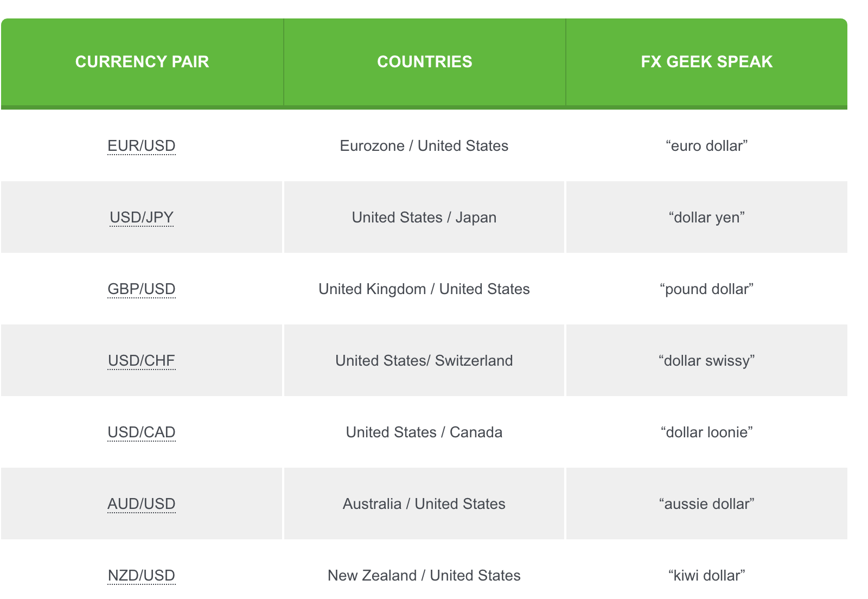Screen dimensions: 868x599
Task: Click the United Kingdom / United States cell
Action: pos(424,289)
